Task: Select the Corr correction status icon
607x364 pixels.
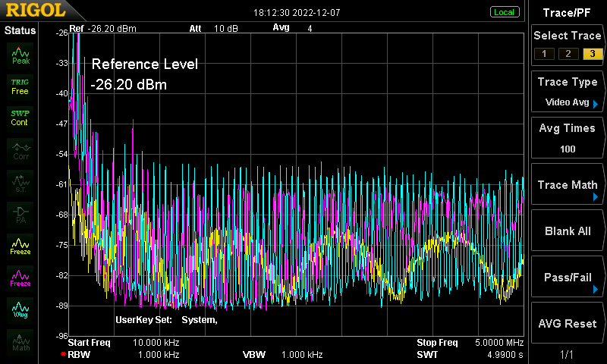Action: point(20,151)
